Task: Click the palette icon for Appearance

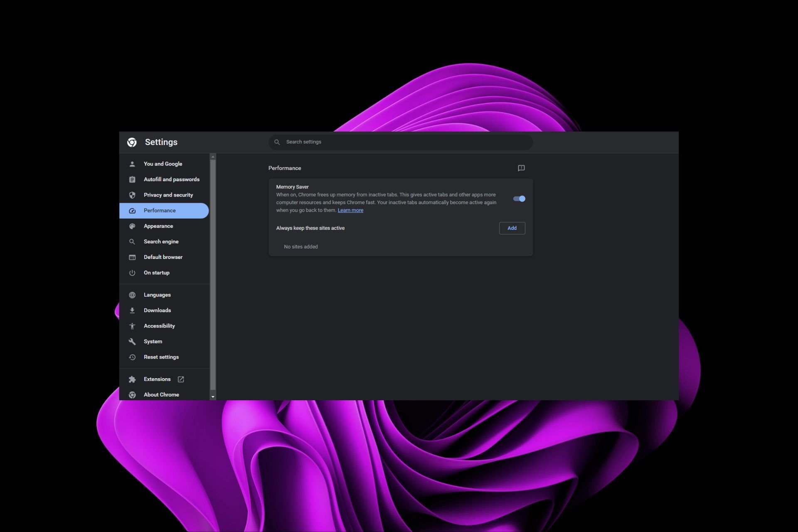Action: point(132,226)
